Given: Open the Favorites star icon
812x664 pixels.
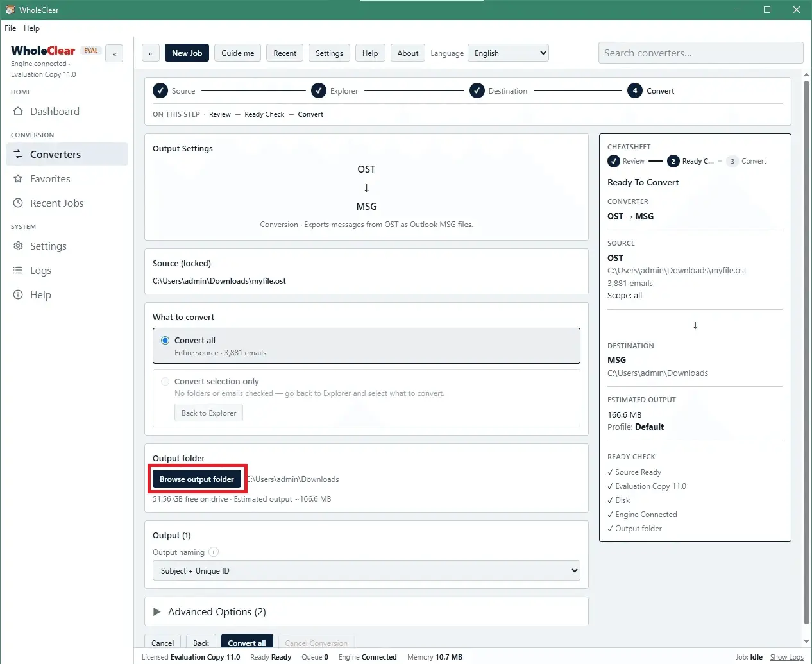Looking at the screenshot, I should tap(18, 179).
